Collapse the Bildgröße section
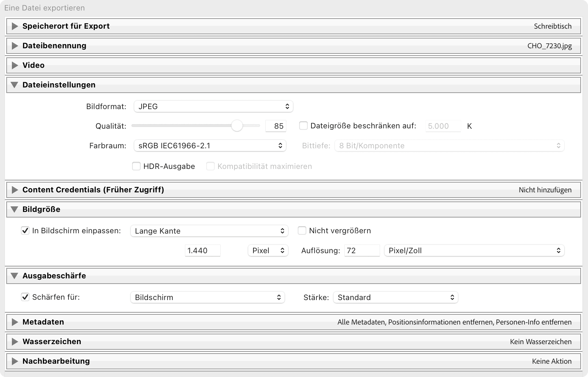Viewport: 588px width, 377px height. click(x=14, y=209)
